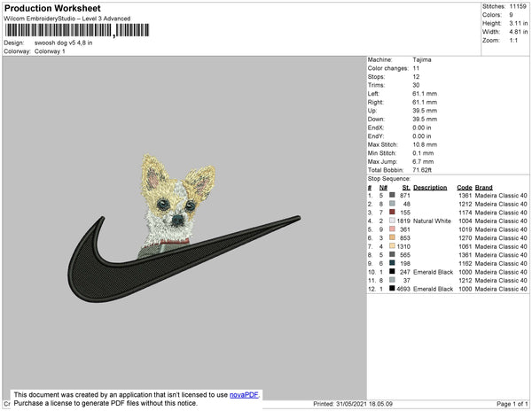Select the gray swatch in the 565-stitch row
This screenshot has width=532, height=411.
pyautogui.click(x=392, y=254)
